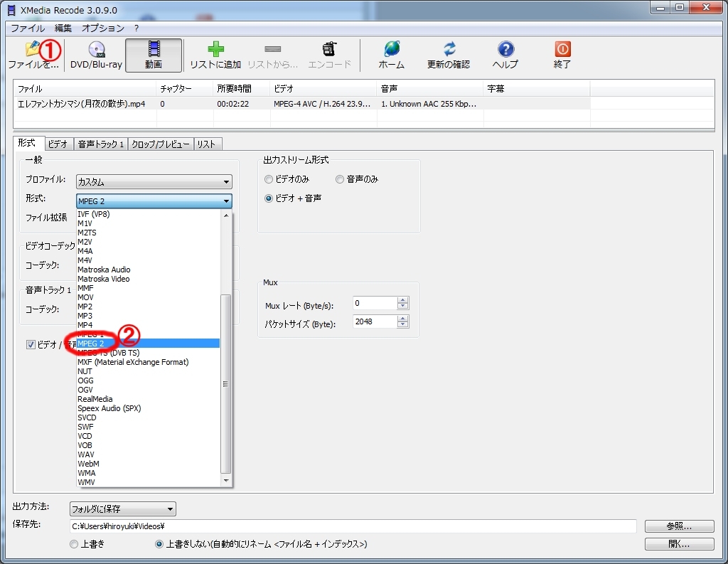Click the 字幕 column header
Image resolution: width=728 pixels, height=564 pixels.
tap(537, 89)
